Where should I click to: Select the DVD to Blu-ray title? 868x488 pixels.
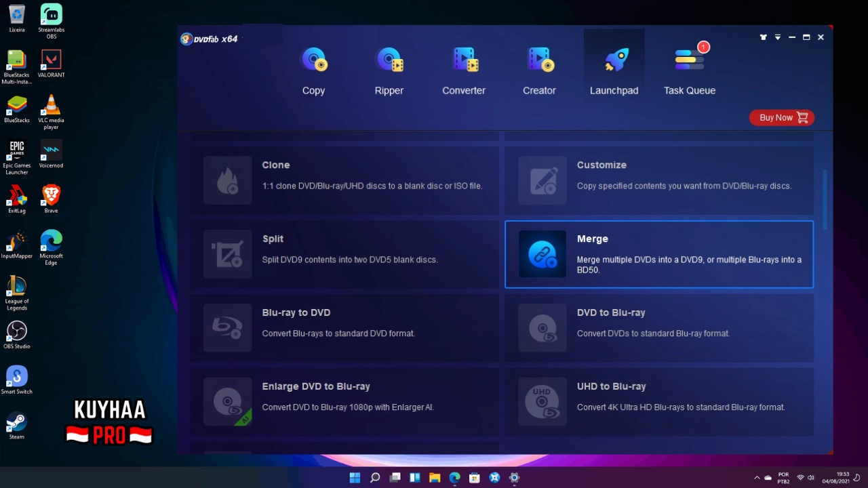611,312
